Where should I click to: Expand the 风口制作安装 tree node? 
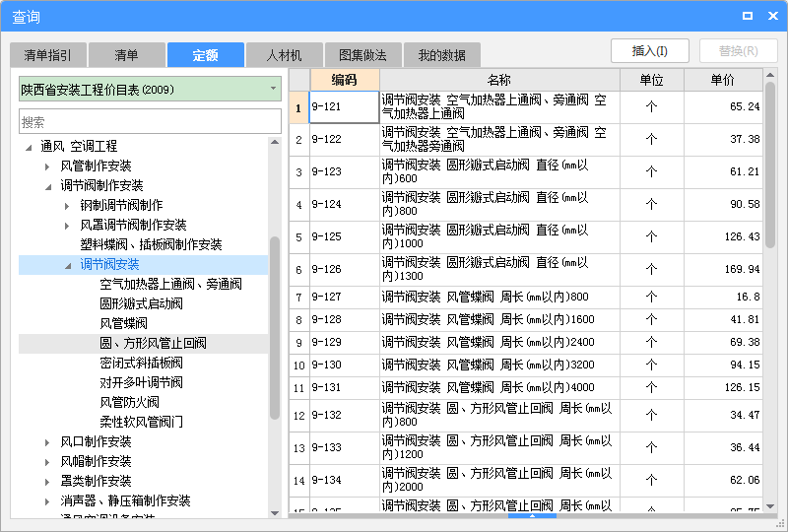[x=47, y=442]
